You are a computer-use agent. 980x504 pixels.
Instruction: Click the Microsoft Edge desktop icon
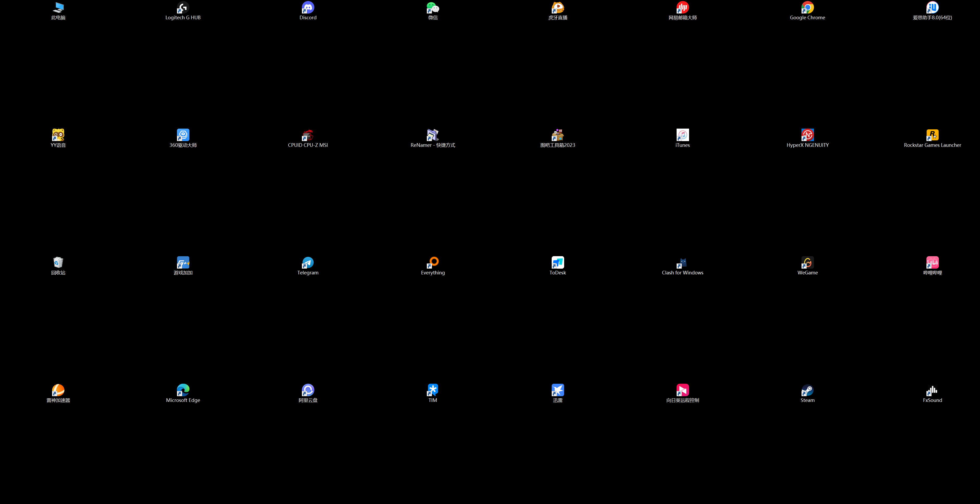point(183,390)
